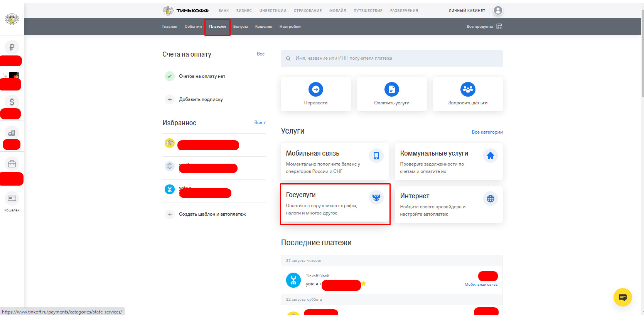Click plus icon beside Создать шаблон и автоплатеж

pos(170,214)
